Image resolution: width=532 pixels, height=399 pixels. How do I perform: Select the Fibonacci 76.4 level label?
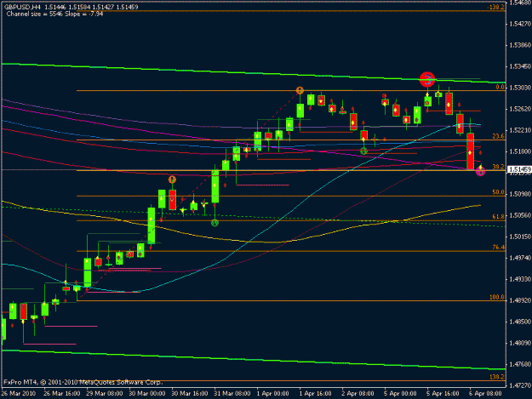click(498, 248)
